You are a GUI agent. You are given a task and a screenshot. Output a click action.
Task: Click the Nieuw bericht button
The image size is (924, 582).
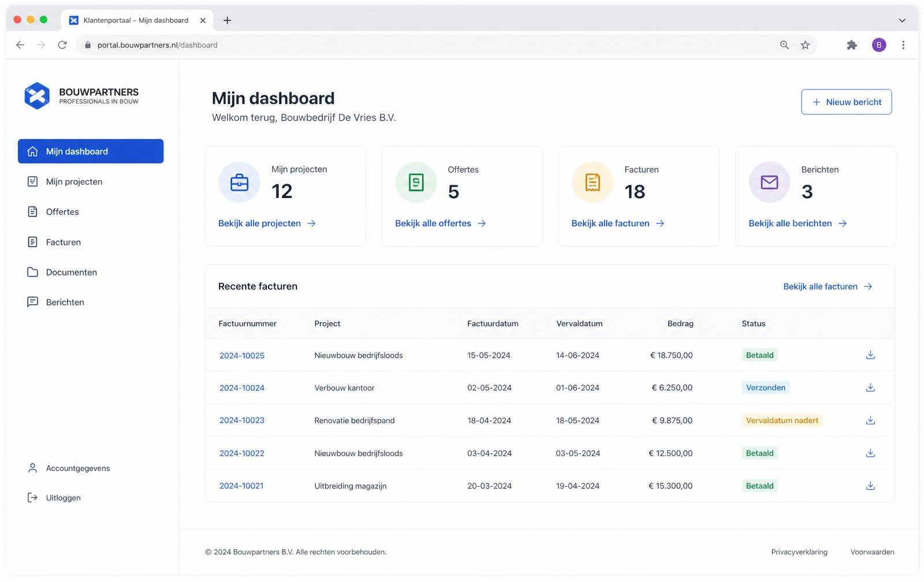click(x=846, y=102)
